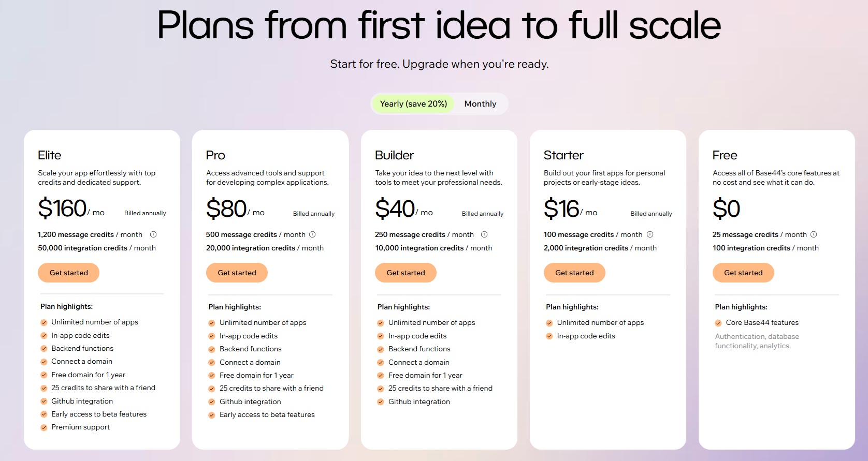This screenshot has height=461, width=868.
Task: Click checkmark beside Starter In-app code edits
Action: click(x=549, y=336)
